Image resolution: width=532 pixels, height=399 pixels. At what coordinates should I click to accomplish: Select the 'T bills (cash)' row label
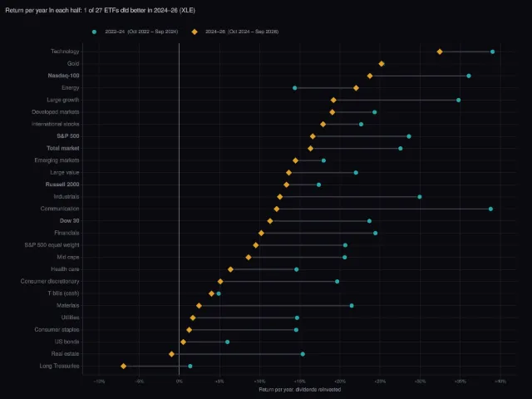coord(63,293)
